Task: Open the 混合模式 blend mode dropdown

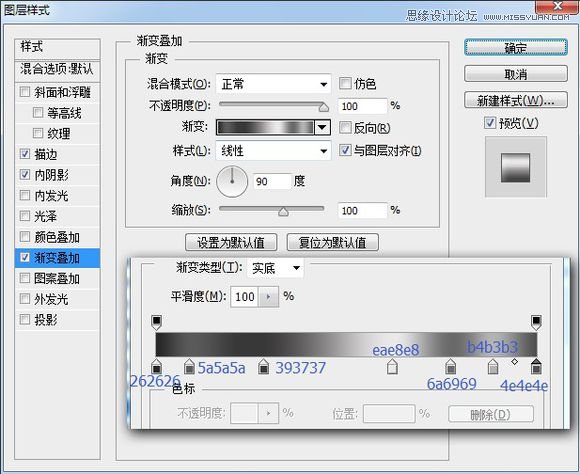Action: (x=273, y=84)
